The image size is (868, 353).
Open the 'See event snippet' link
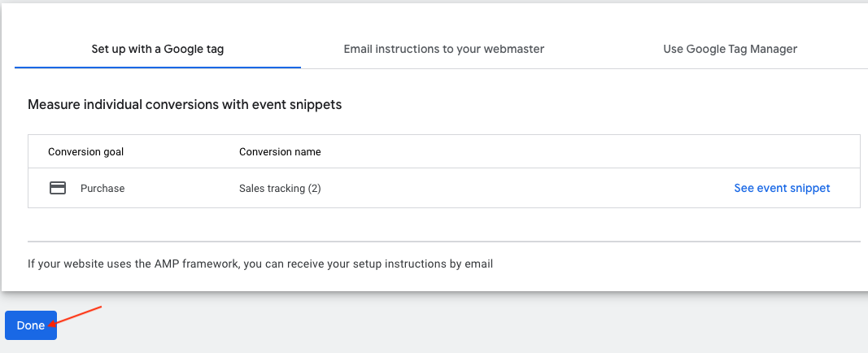coord(782,188)
